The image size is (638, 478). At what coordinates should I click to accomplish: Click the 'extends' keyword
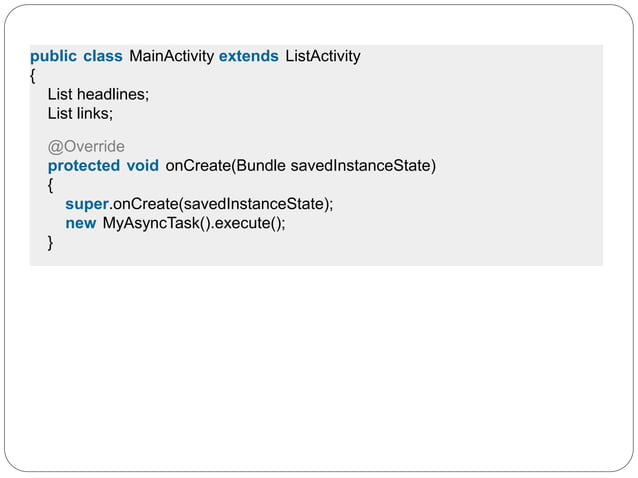point(249,56)
